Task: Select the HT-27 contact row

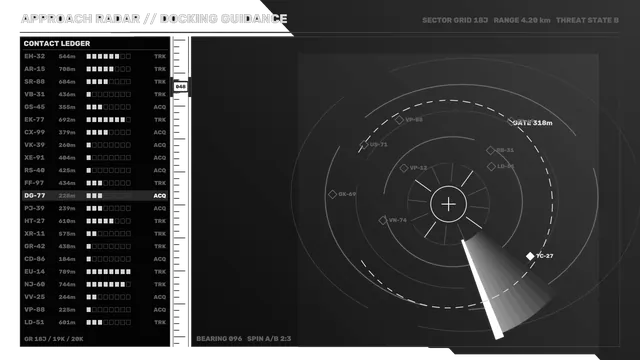Action: [x=95, y=221]
